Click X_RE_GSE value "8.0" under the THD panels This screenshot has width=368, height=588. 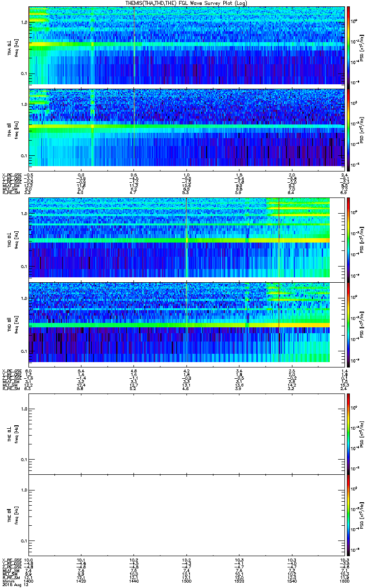[28, 371]
